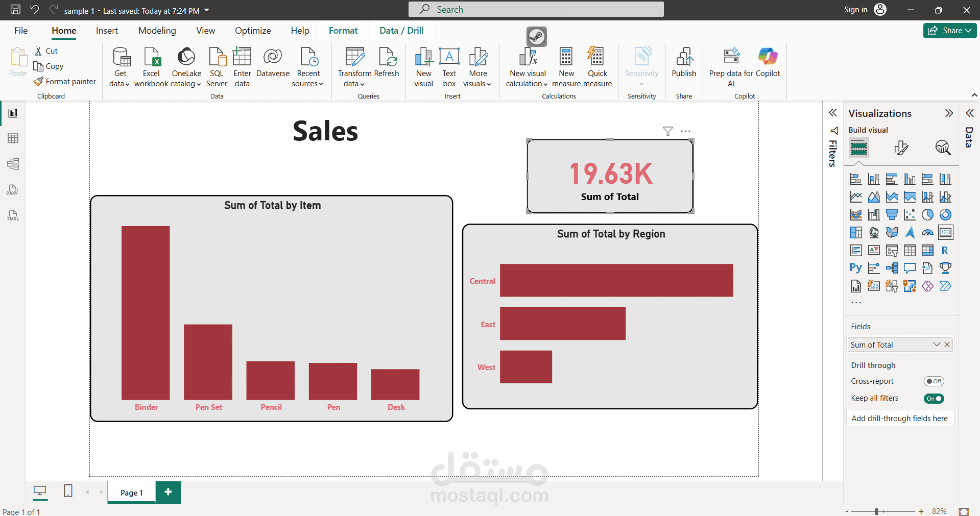
Task: Open the View ribbon tab
Action: [x=206, y=31]
